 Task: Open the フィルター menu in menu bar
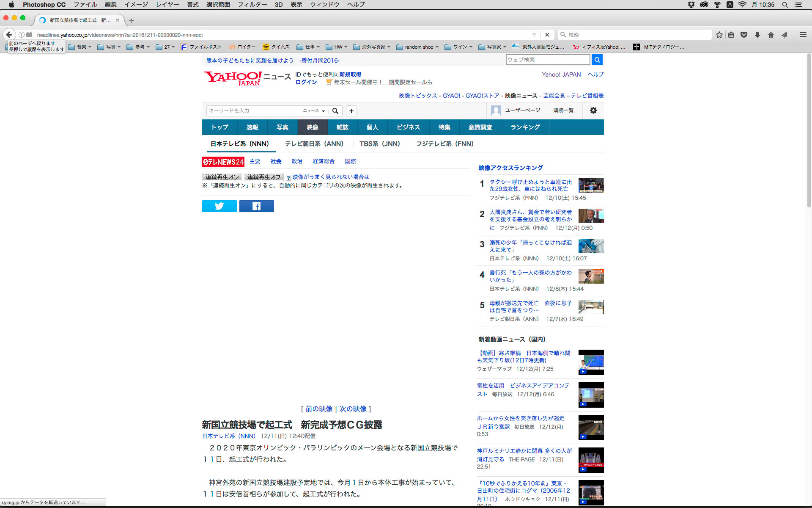tap(252, 5)
